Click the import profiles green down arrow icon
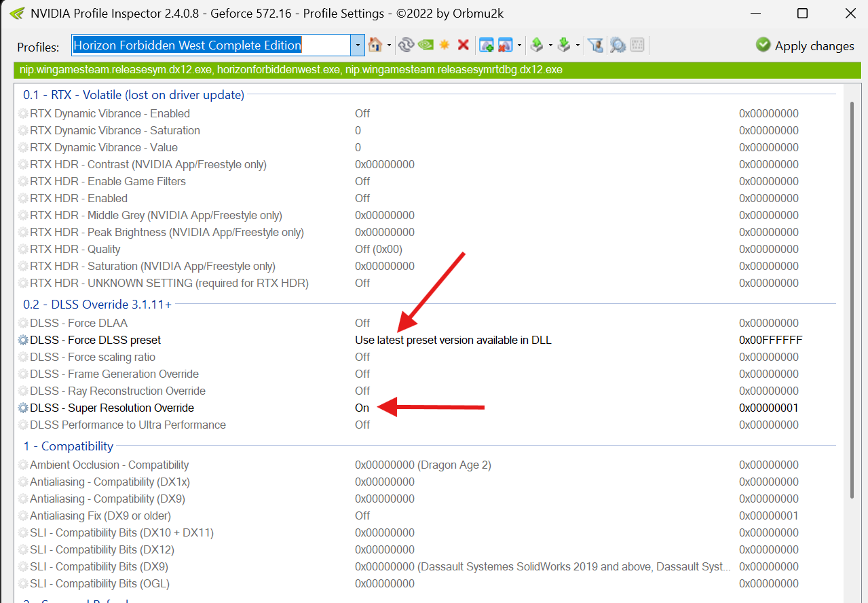Screen dimensions: 868x603 coord(564,45)
